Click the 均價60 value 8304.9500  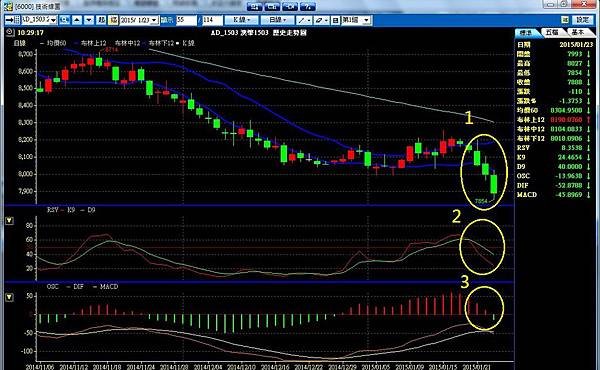coord(566,110)
